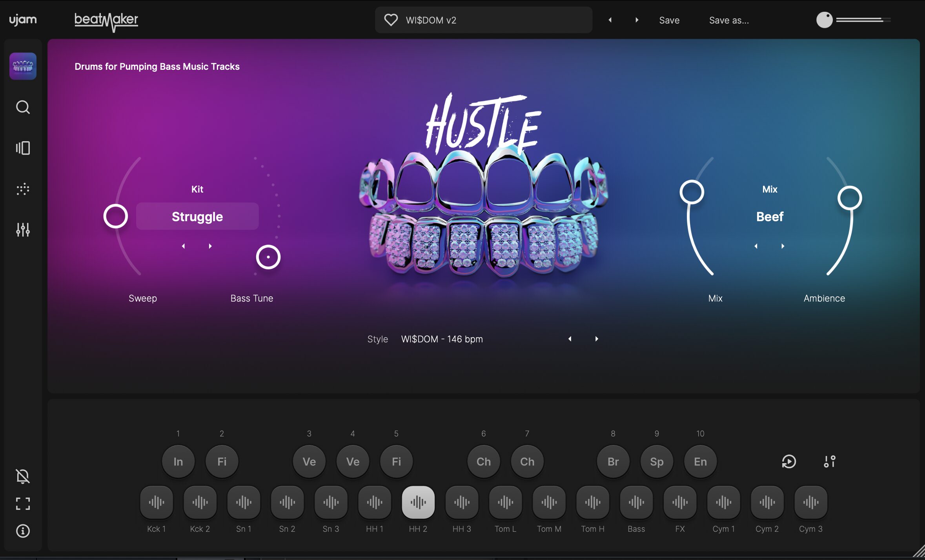This screenshot has height=560, width=925.
Task: Play the Sn 2 drum pad
Action: click(x=287, y=502)
